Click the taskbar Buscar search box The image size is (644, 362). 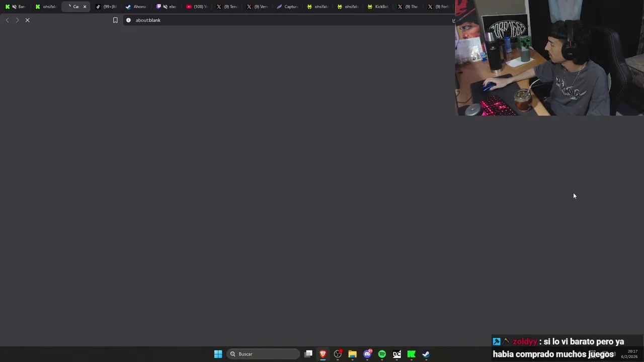pos(263,354)
